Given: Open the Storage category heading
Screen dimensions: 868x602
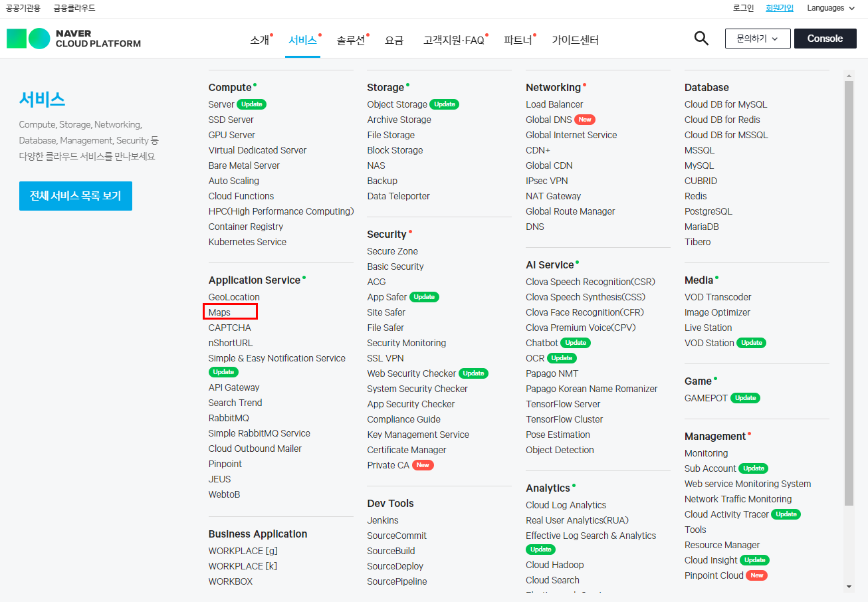Looking at the screenshot, I should coord(385,88).
